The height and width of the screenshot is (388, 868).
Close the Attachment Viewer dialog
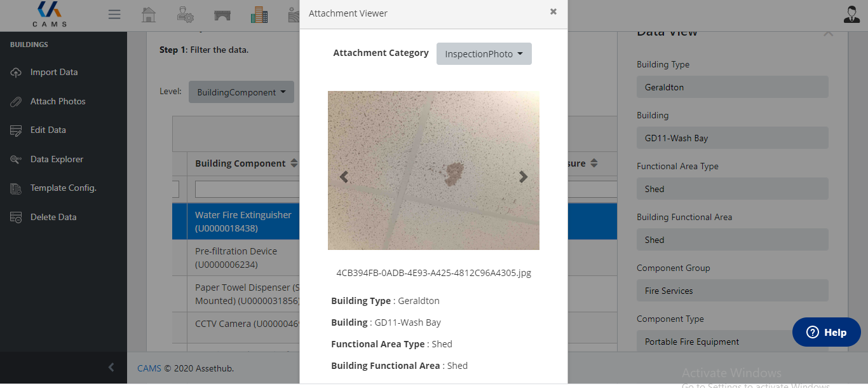(553, 12)
